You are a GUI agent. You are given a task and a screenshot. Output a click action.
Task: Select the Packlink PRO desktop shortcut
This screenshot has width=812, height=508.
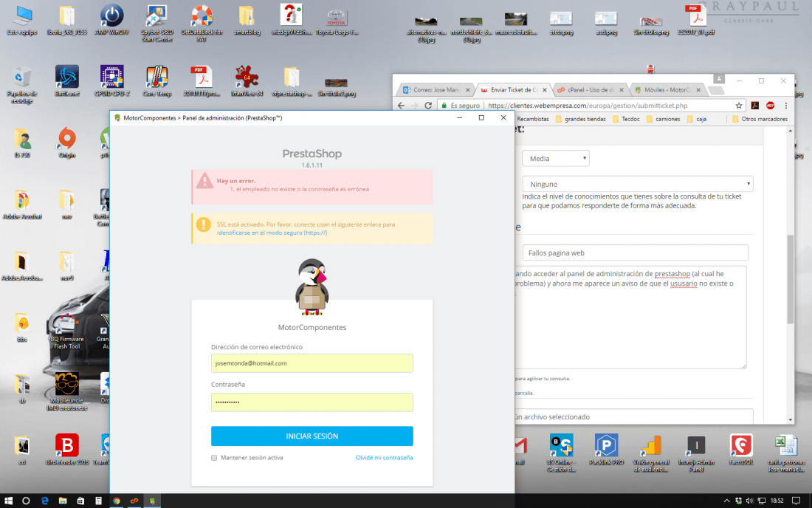(606, 450)
